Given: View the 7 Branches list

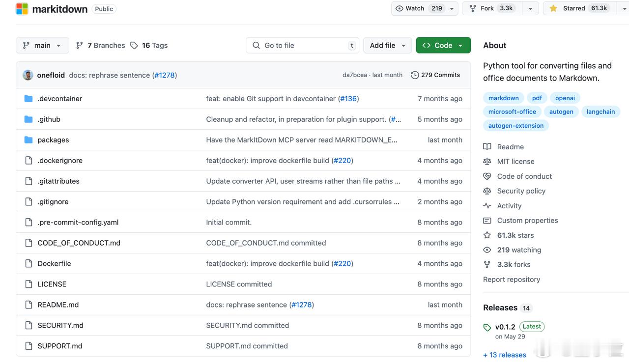Looking at the screenshot, I should [x=100, y=45].
